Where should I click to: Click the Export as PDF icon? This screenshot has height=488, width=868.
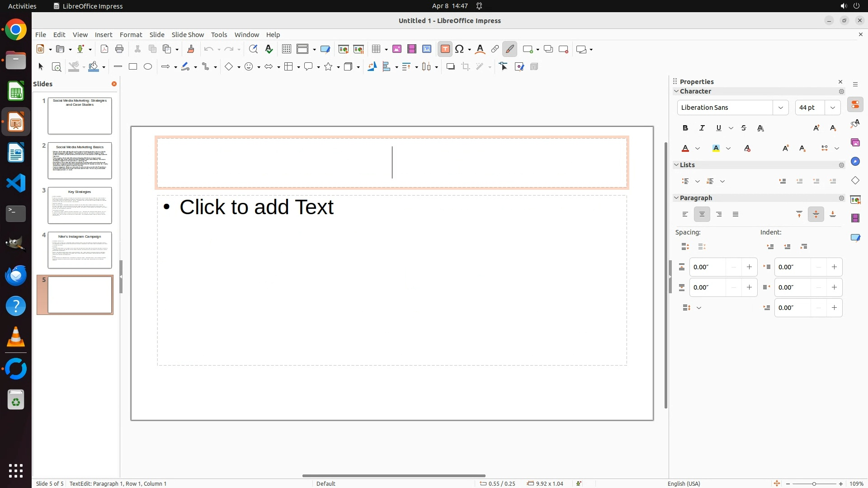click(104, 49)
